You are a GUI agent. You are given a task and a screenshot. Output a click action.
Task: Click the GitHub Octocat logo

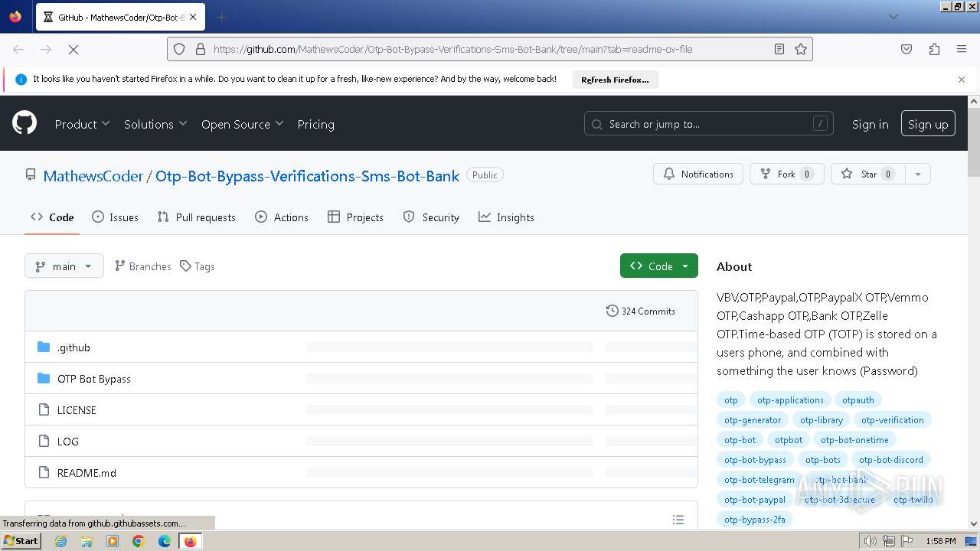[24, 123]
